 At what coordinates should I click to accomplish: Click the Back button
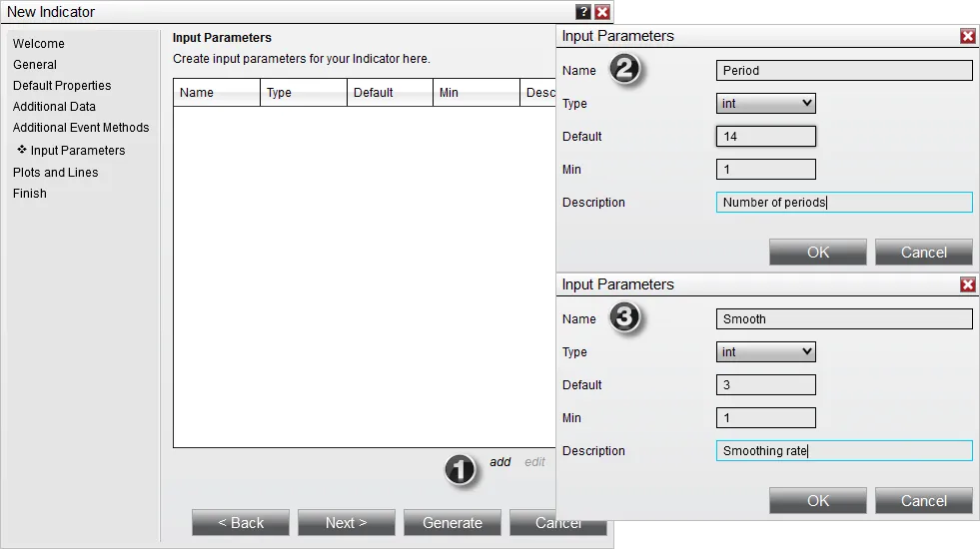[x=241, y=523]
